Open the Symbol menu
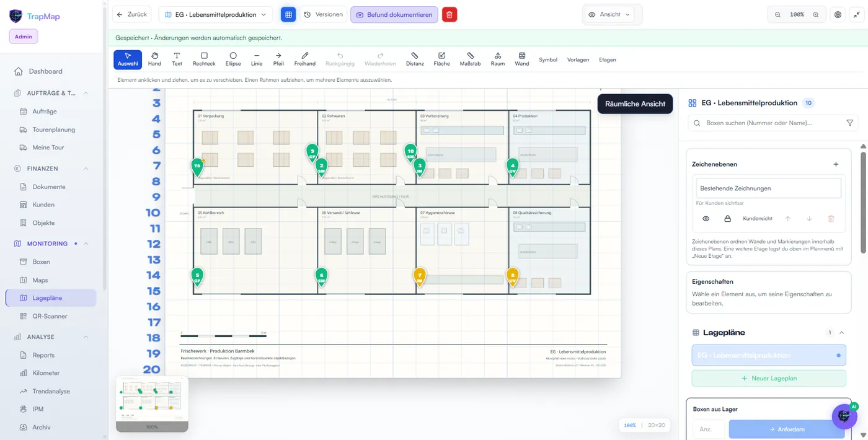The width and height of the screenshot is (868, 440). (x=548, y=60)
